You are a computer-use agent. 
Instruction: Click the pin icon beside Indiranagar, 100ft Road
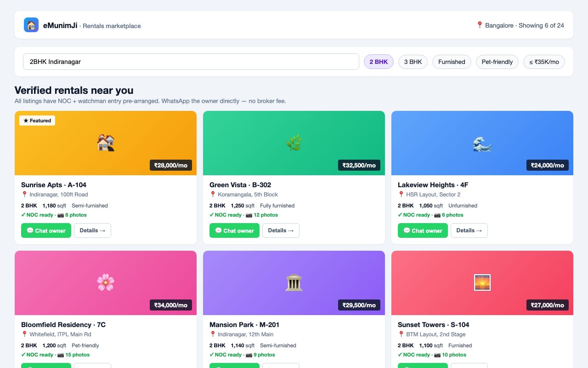pyautogui.click(x=24, y=195)
